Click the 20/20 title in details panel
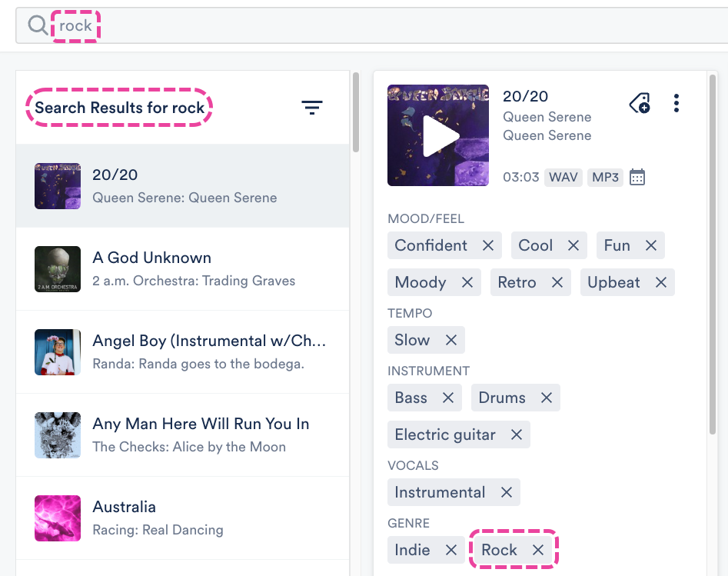 pos(526,96)
